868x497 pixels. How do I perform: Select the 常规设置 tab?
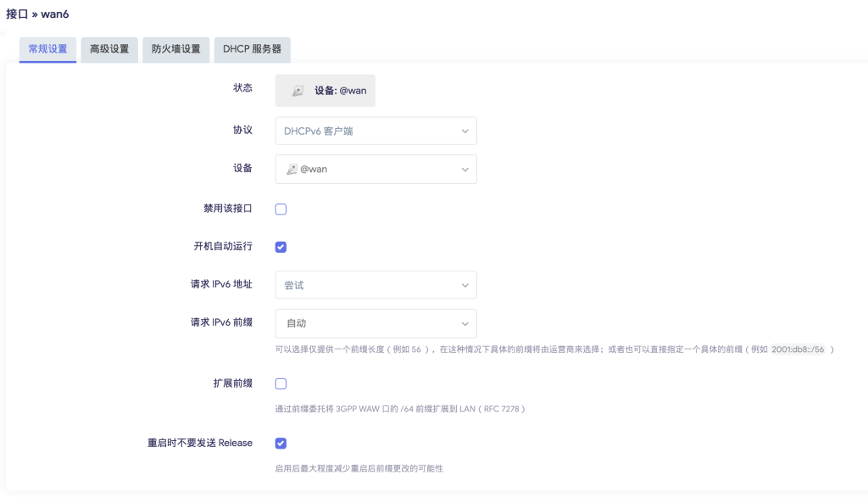click(x=48, y=49)
